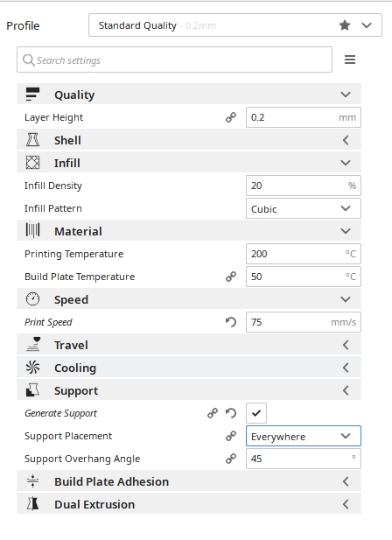
Task: Click the Build Plate Adhesion icon
Action: (32, 481)
